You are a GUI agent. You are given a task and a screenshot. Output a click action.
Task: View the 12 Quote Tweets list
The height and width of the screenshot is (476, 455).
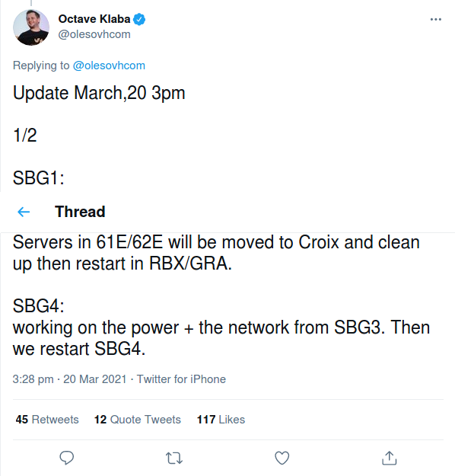tap(138, 420)
